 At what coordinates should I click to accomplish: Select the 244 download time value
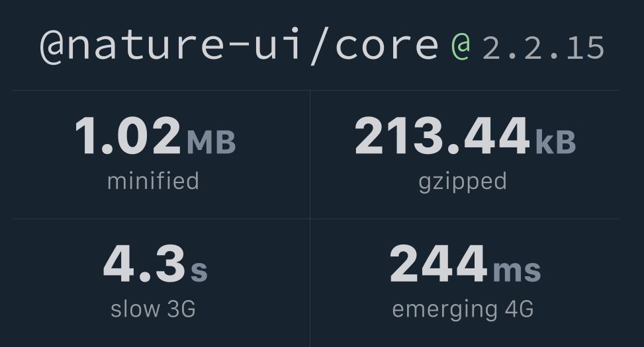pos(438,264)
